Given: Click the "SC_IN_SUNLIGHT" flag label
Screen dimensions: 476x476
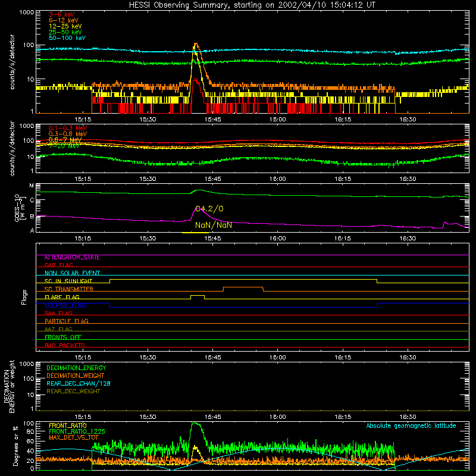Looking at the screenshot, I should (x=68, y=281).
